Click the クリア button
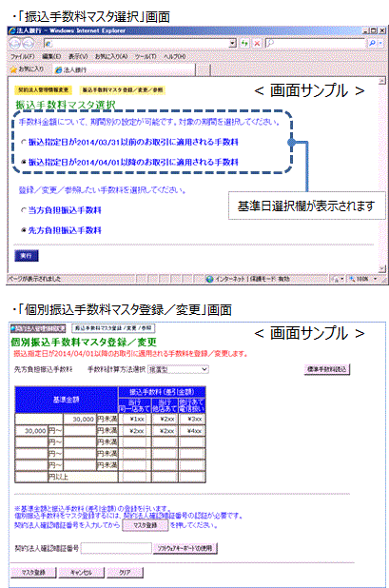This screenshot has width=389, height=588. (x=125, y=572)
